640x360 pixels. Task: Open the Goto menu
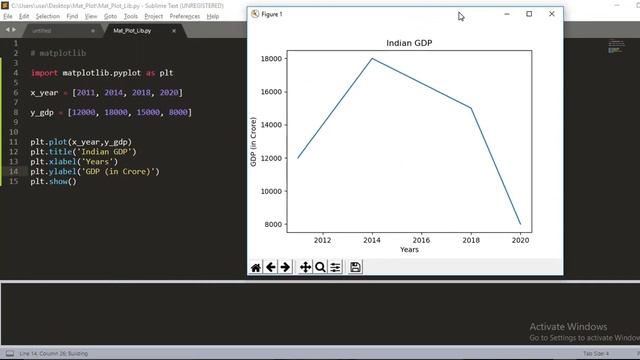tap(110, 16)
